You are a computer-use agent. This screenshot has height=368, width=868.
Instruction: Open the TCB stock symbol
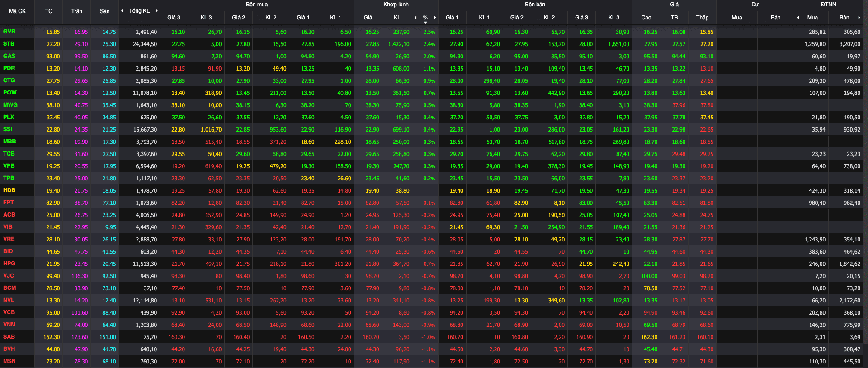pyautogui.click(x=9, y=154)
